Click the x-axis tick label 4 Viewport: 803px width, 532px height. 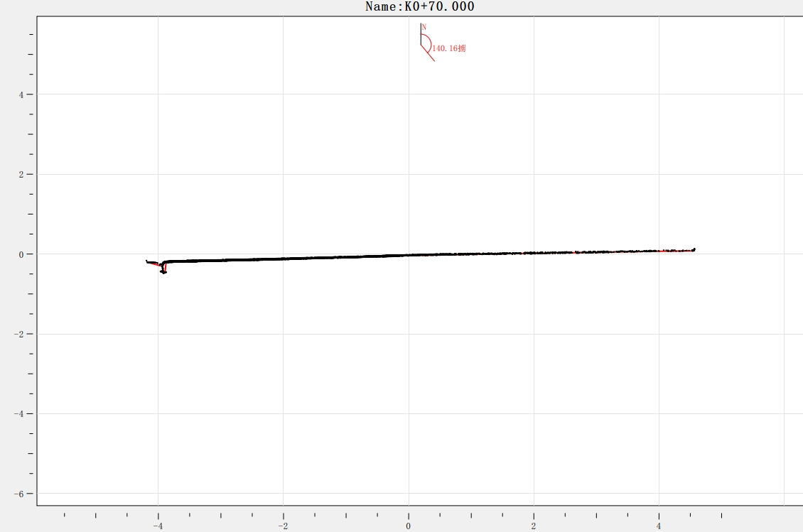pos(659,526)
